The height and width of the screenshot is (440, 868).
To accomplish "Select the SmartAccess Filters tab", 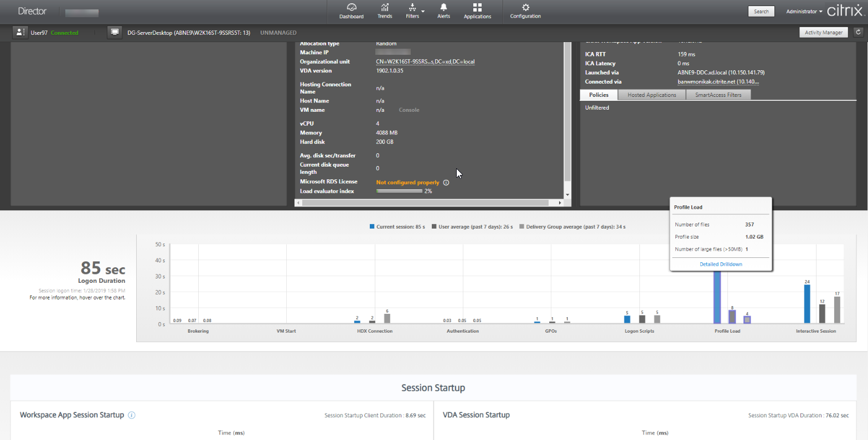I will 719,95.
